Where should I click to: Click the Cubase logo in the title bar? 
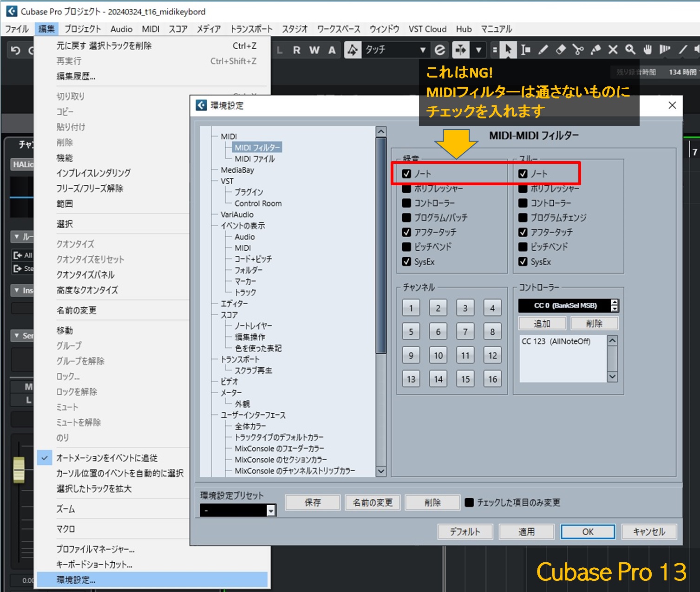click(12, 11)
